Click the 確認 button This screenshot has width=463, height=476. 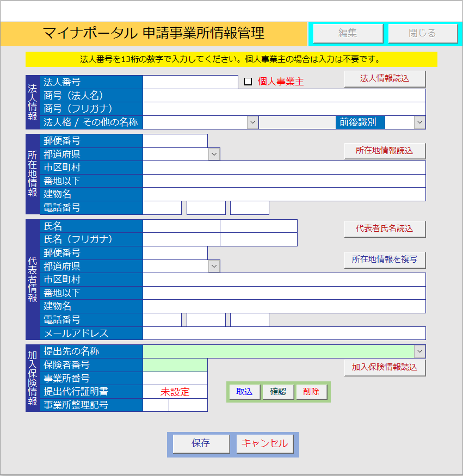pyautogui.click(x=278, y=392)
